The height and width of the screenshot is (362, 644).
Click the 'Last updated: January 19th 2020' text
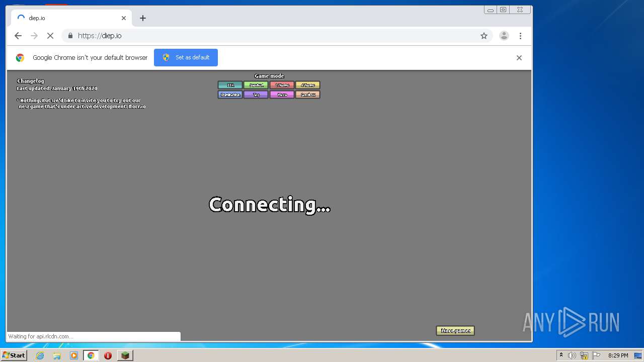[57, 88]
